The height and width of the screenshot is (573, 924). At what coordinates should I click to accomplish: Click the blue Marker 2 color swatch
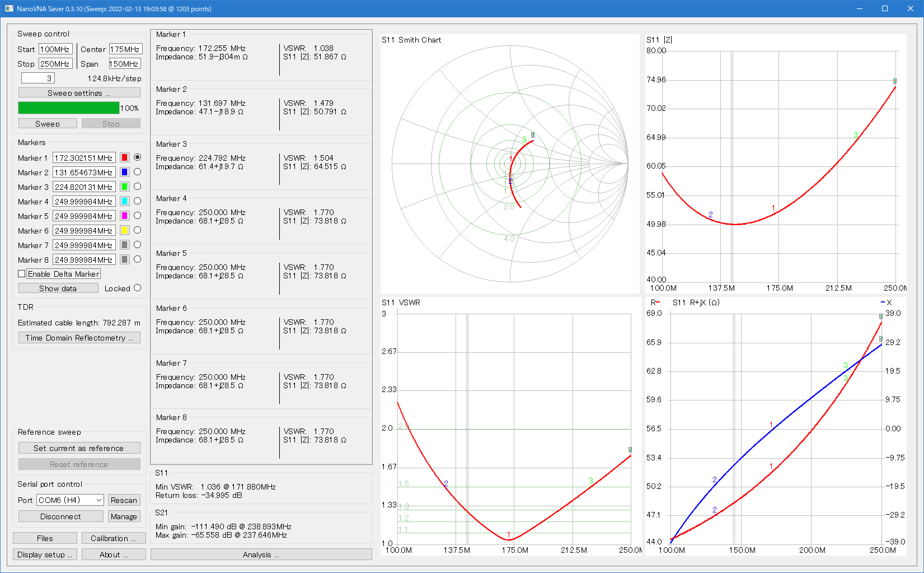tap(124, 173)
